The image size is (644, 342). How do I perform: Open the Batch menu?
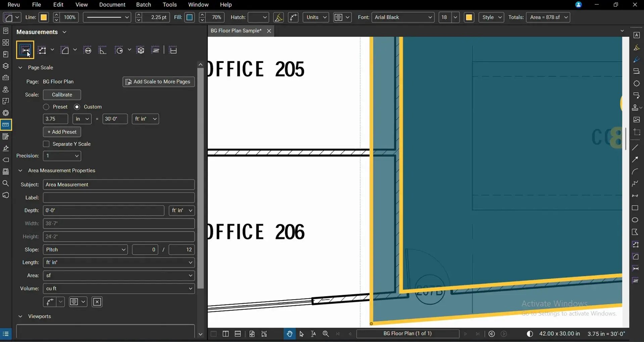pos(143,5)
